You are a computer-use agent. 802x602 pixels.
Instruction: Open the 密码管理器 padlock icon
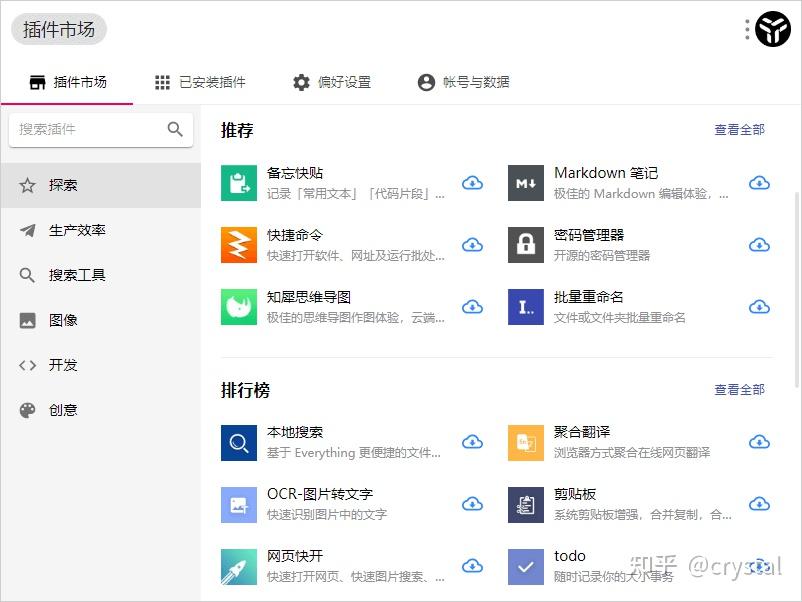click(x=525, y=245)
